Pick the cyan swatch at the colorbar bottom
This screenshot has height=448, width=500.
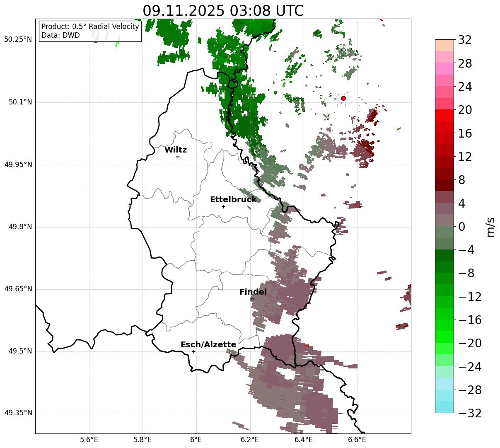coord(444,407)
